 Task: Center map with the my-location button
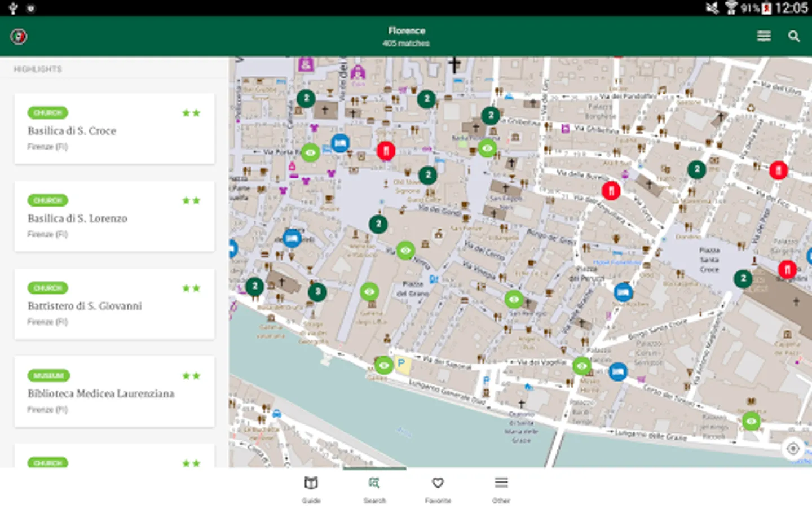point(793,449)
